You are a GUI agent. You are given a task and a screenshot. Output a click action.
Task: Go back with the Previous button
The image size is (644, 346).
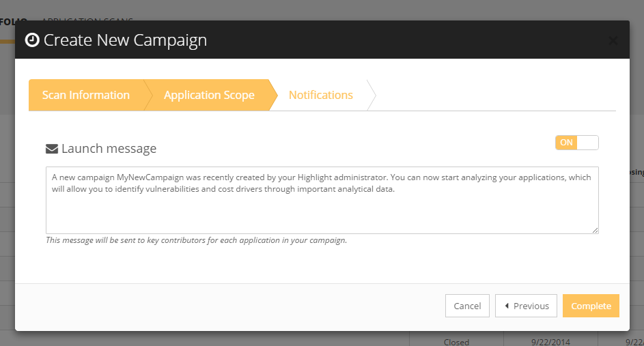click(x=526, y=306)
